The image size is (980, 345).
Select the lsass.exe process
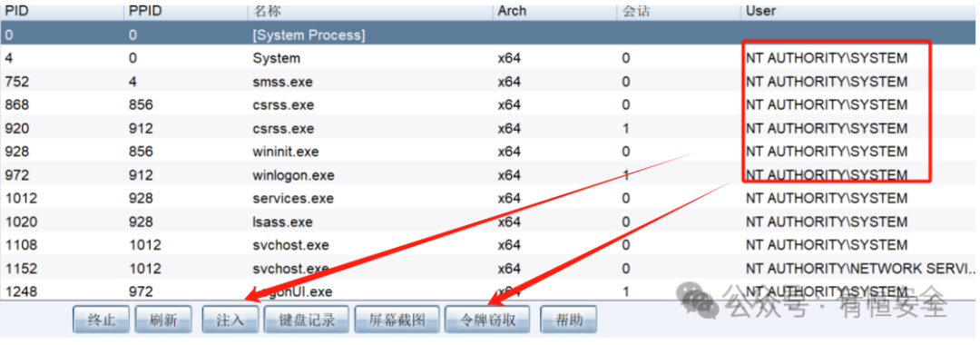(282, 222)
